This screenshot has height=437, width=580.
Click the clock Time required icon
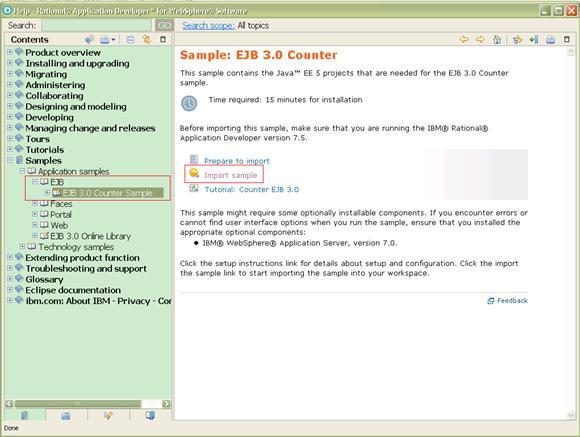[189, 103]
